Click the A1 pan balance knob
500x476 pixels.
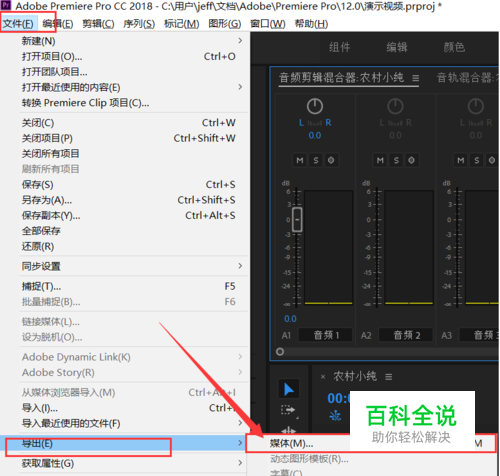(315, 106)
